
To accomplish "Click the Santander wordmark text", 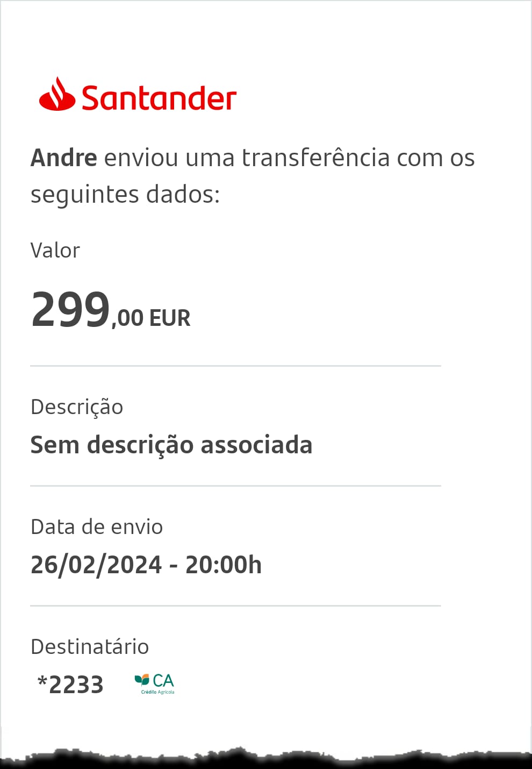I will pyautogui.click(x=159, y=97).
